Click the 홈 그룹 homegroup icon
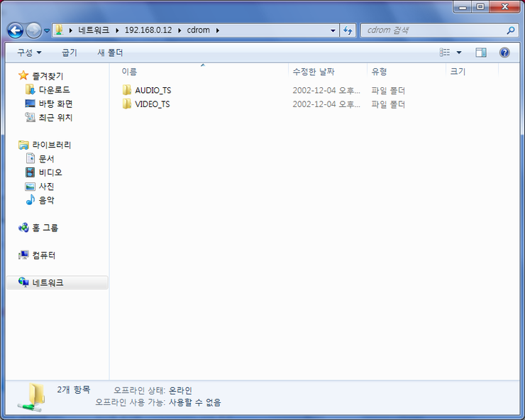 click(x=23, y=228)
